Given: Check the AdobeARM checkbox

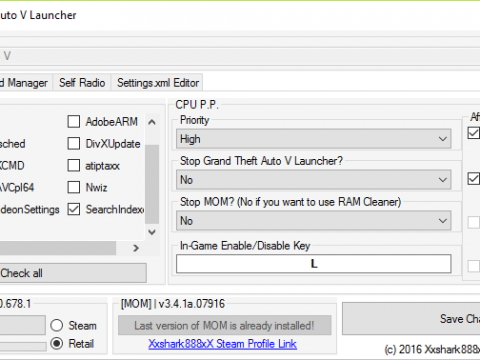Looking at the screenshot, I should pos(74,122).
